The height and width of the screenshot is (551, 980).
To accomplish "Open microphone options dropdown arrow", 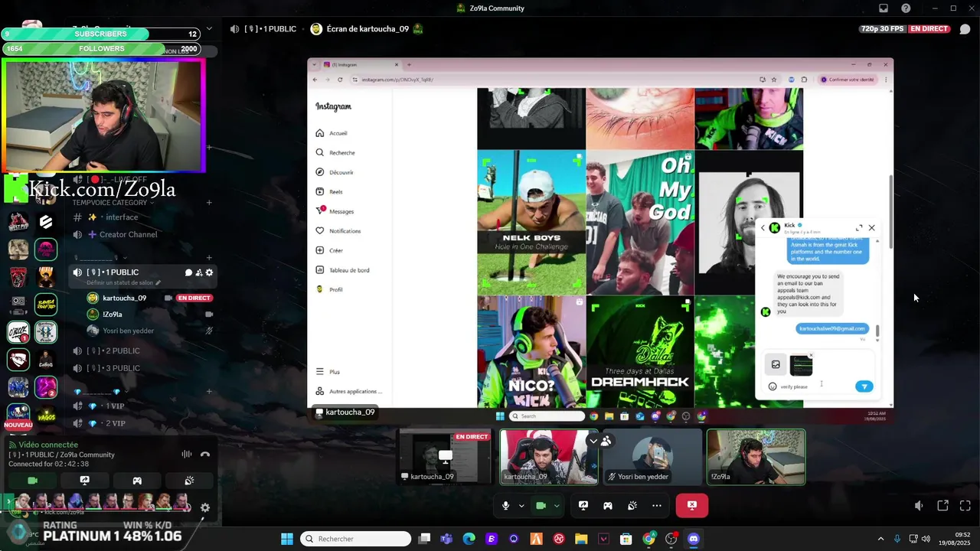I will (521, 506).
